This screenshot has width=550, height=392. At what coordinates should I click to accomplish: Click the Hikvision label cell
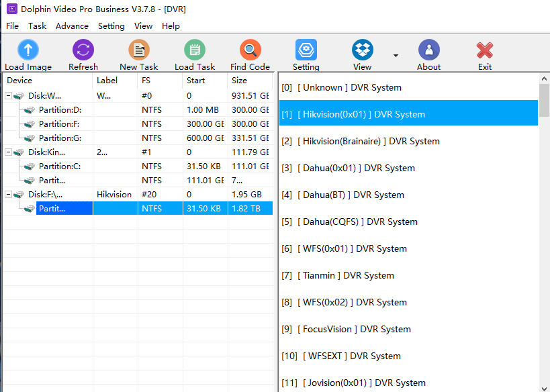tap(114, 194)
